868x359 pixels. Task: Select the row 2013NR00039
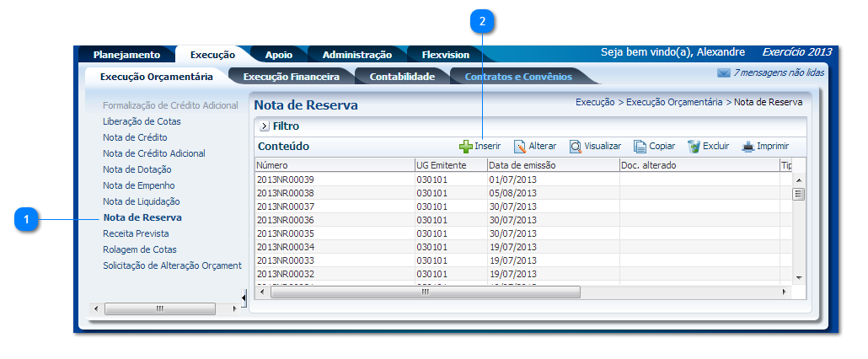pos(285,179)
